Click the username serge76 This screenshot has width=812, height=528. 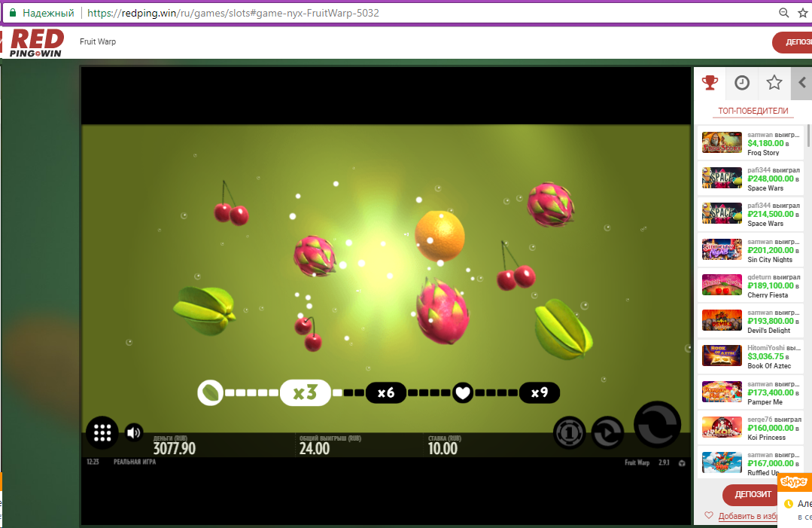(x=759, y=420)
